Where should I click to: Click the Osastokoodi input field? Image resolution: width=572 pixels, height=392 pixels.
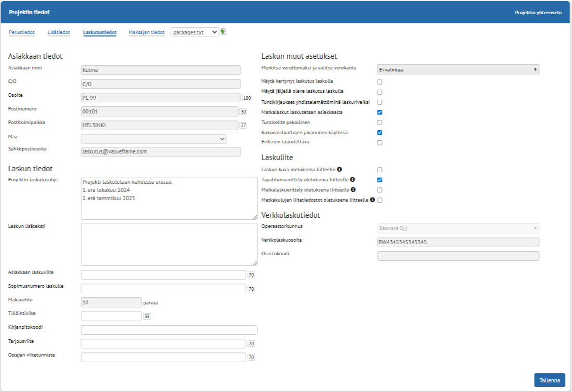458,256
